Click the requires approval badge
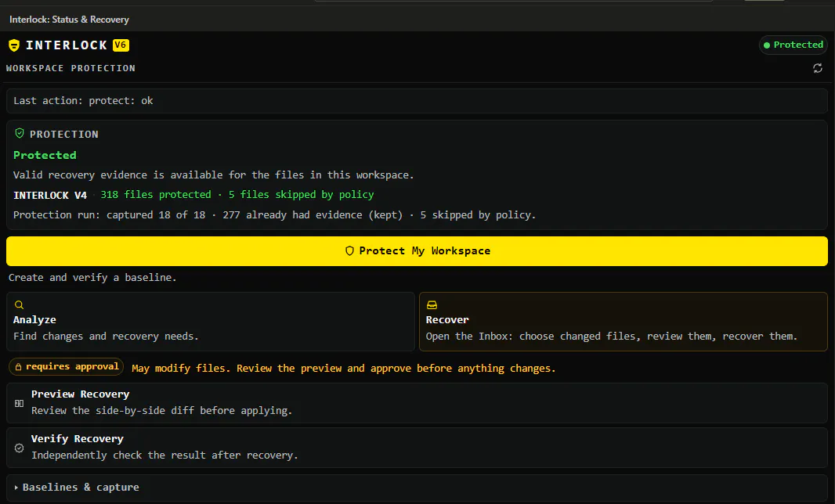 coord(67,367)
